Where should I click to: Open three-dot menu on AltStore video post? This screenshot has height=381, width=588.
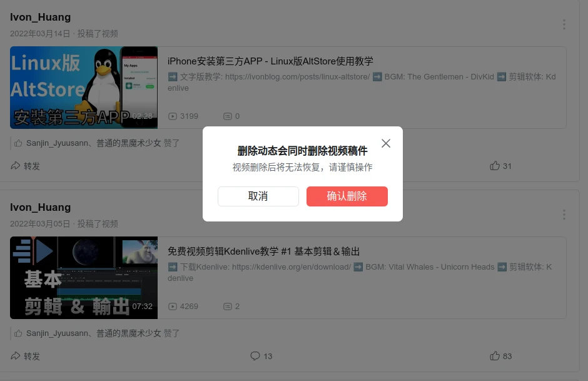click(x=564, y=24)
